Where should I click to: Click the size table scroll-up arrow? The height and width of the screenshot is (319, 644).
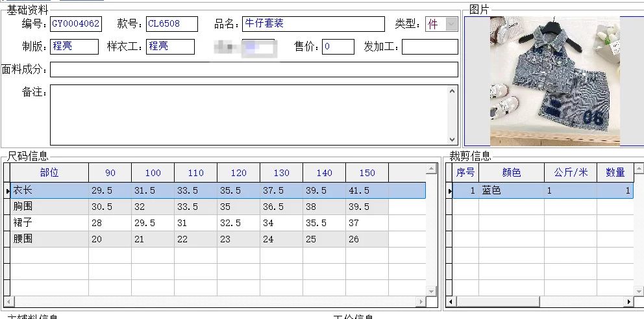click(x=431, y=168)
